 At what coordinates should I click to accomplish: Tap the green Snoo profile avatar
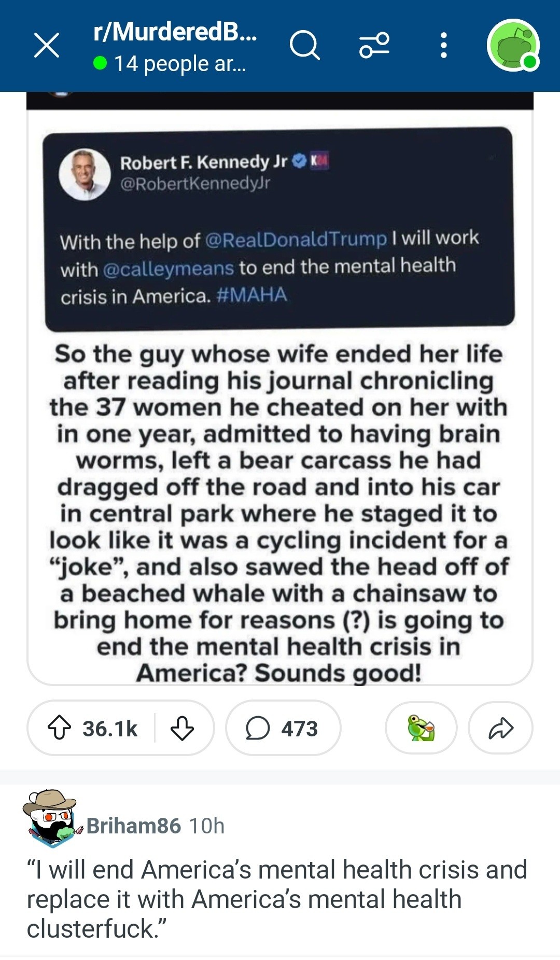pyautogui.click(x=513, y=45)
